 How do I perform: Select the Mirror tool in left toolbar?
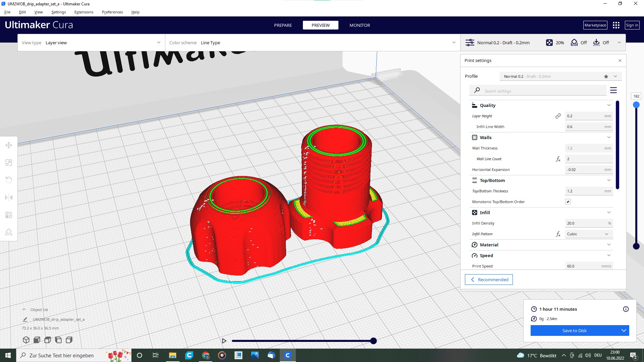pos(9,197)
